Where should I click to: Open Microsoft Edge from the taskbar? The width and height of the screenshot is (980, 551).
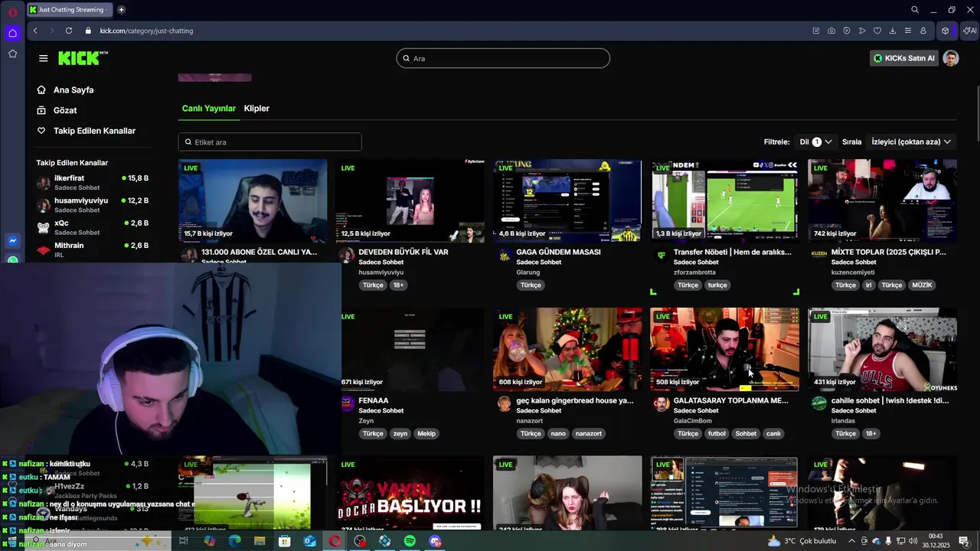click(234, 541)
